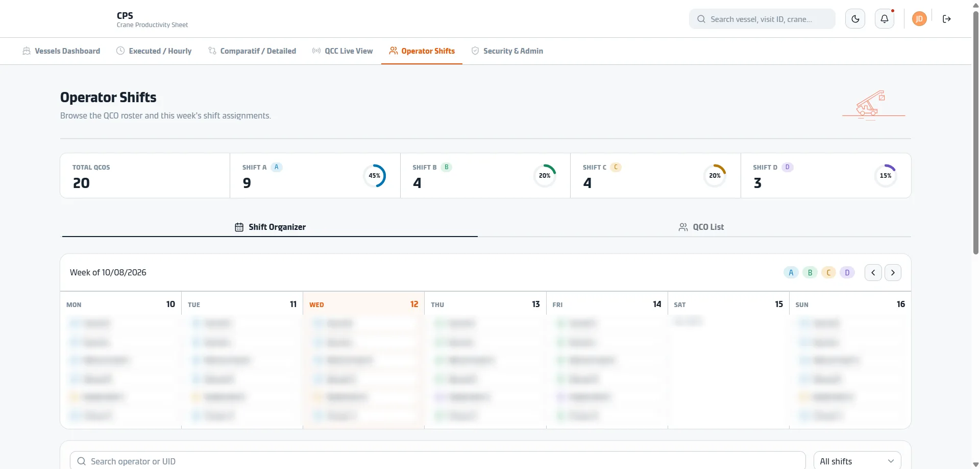Click the Shift A 45% progress ring
This screenshot has height=469, width=980.
375,176
